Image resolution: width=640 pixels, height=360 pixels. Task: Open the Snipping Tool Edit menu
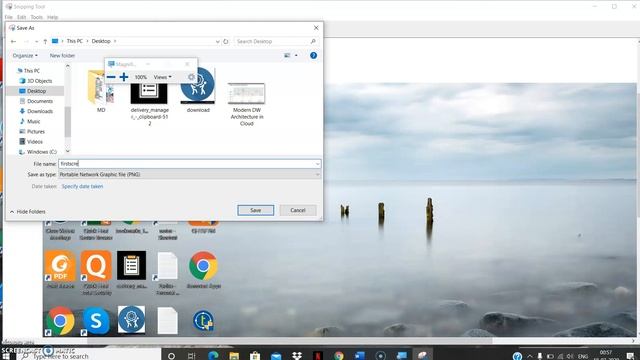pos(22,17)
